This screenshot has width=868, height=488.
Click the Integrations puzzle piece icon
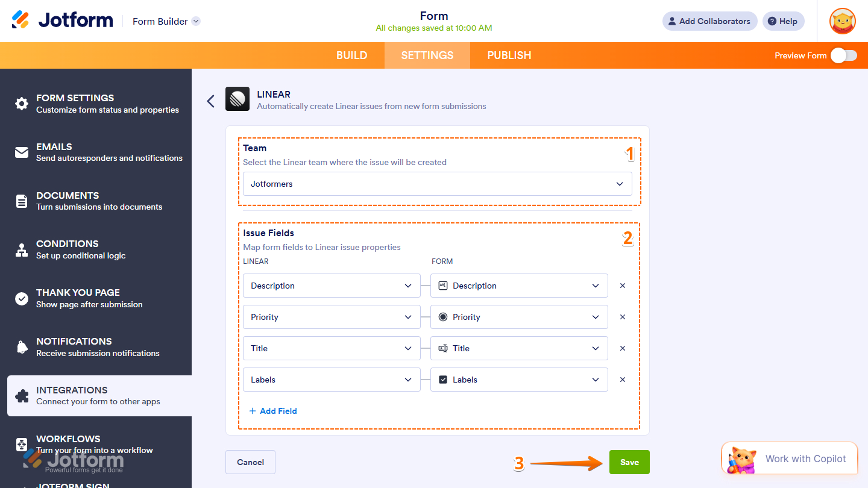21,395
